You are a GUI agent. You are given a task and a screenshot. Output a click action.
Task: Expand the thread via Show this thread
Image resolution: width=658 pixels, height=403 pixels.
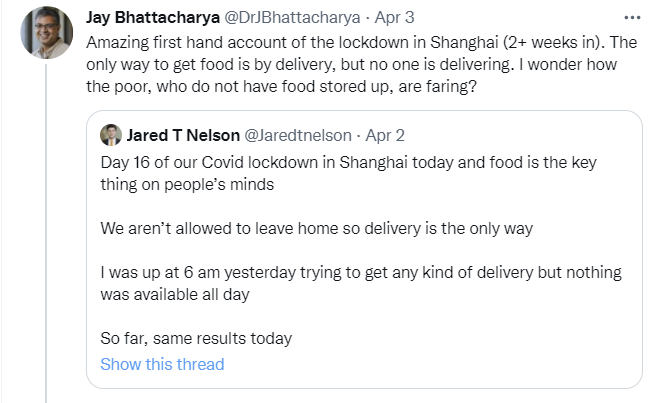coord(162,364)
